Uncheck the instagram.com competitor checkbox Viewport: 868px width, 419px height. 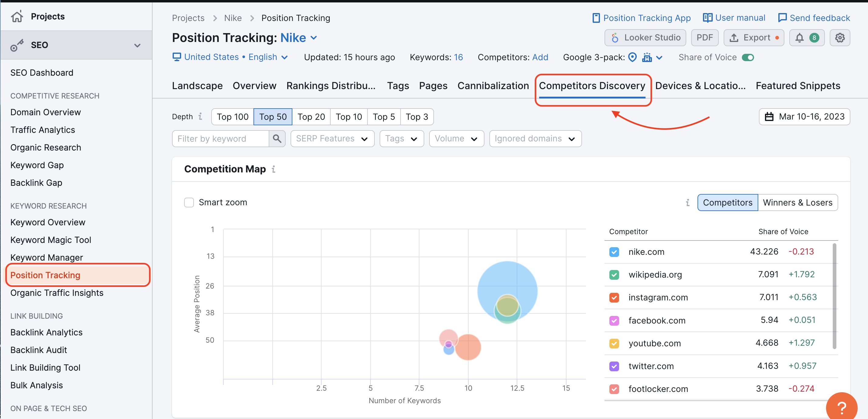pyautogui.click(x=614, y=297)
